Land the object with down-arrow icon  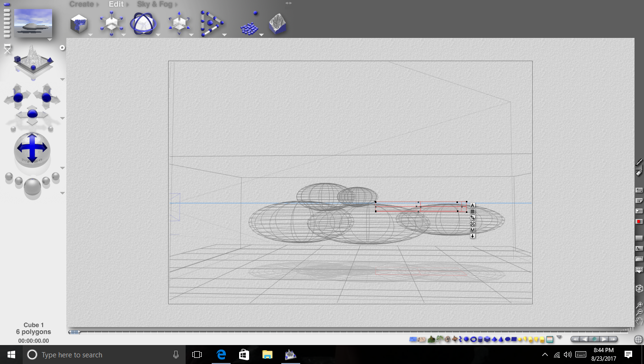[x=473, y=236]
